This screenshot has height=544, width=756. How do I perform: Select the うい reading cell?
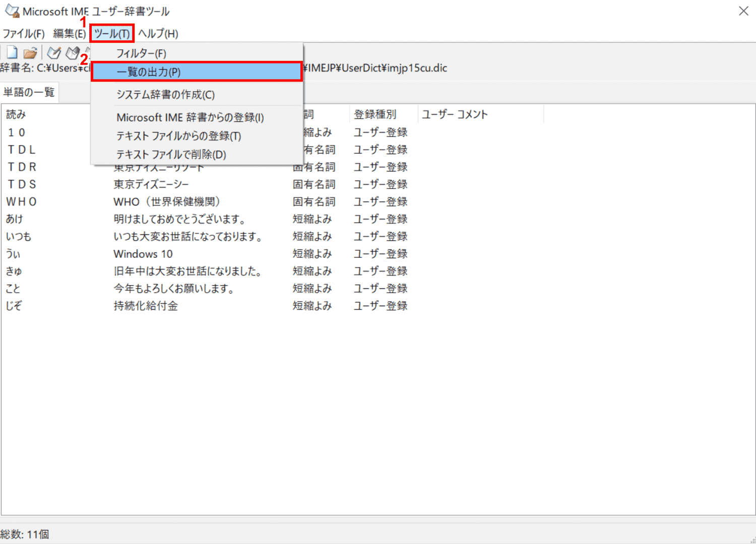pyautogui.click(x=14, y=254)
